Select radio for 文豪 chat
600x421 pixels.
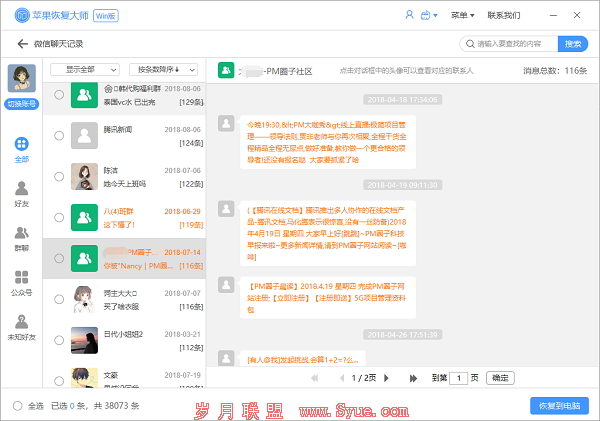pyautogui.click(x=59, y=381)
